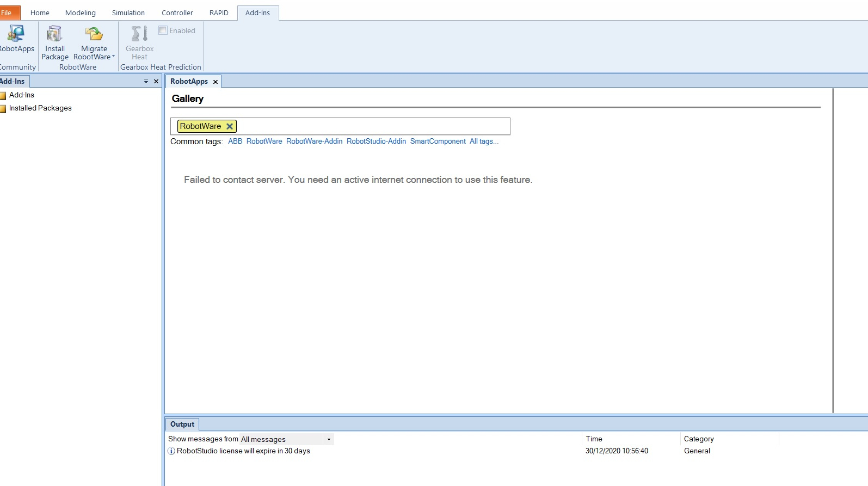Open Migrate RobotWare tool
The image size is (868, 486).
[94, 34]
